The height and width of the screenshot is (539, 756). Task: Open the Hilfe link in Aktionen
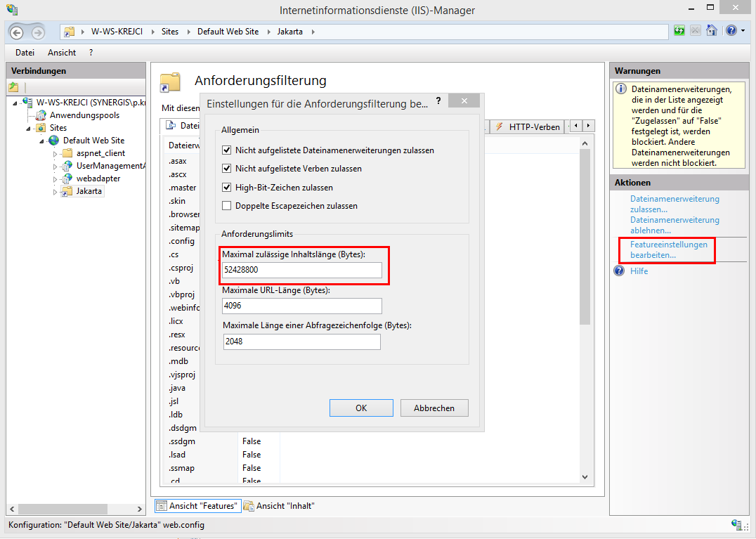click(x=639, y=271)
